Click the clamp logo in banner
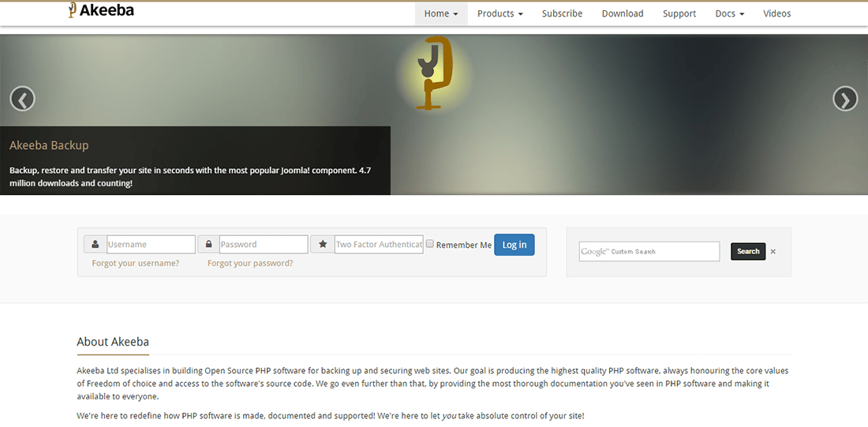The height and width of the screenshot is (427, 868). [x=434, y=73]
